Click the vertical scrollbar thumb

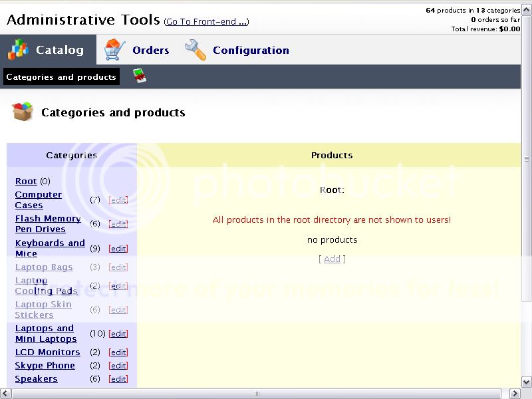[x=527, y=158]
